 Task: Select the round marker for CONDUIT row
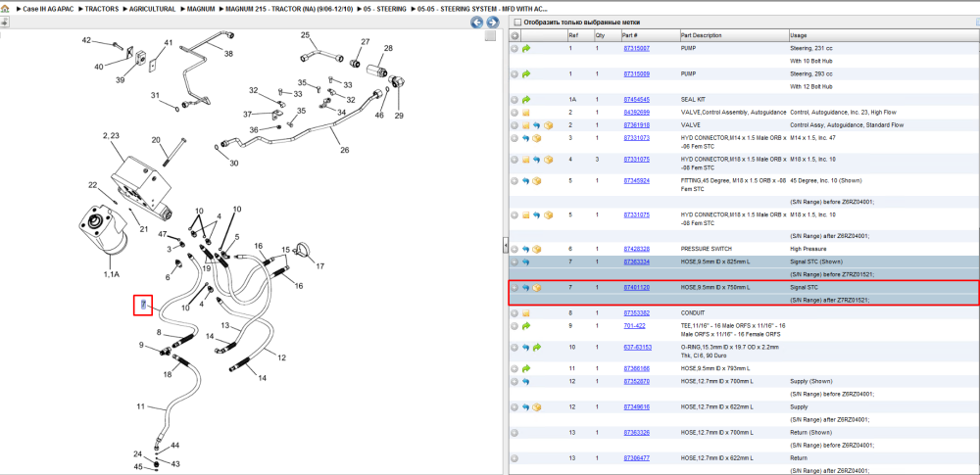point(514,312)
